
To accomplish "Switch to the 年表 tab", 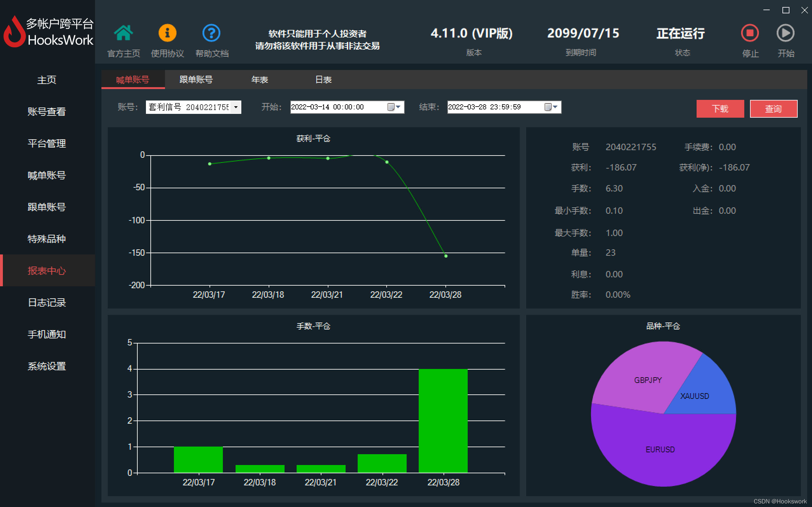I will (260, 80).
